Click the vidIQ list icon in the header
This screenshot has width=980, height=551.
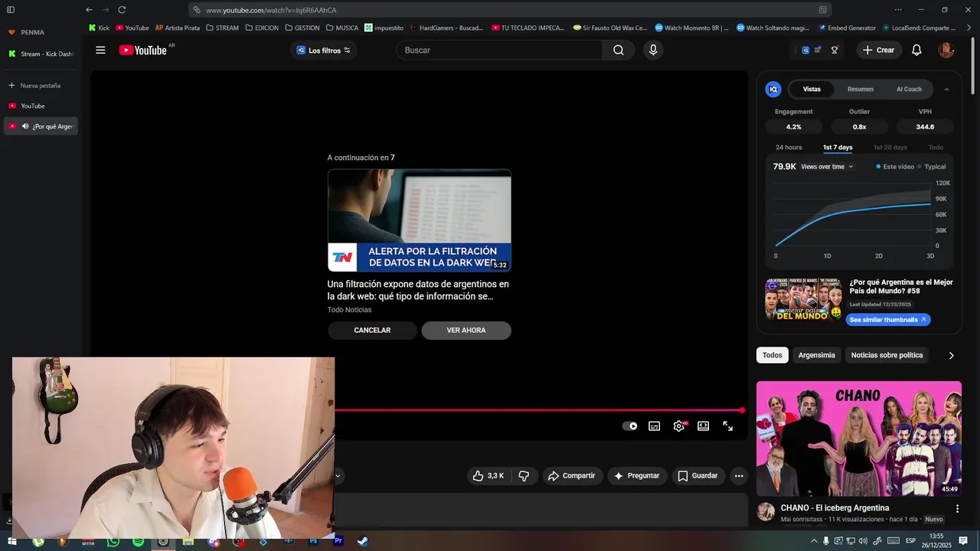tap(818, 51)
